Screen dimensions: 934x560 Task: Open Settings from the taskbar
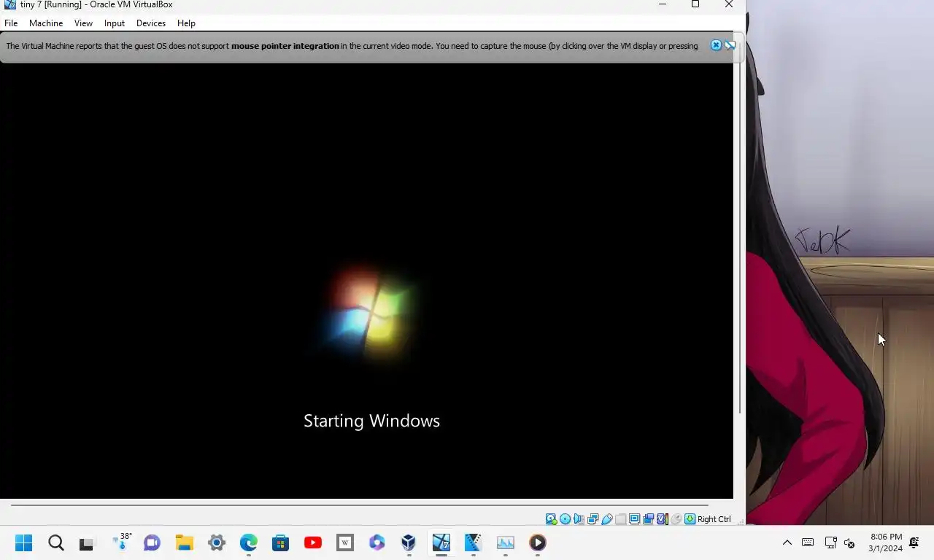(217, 542)
